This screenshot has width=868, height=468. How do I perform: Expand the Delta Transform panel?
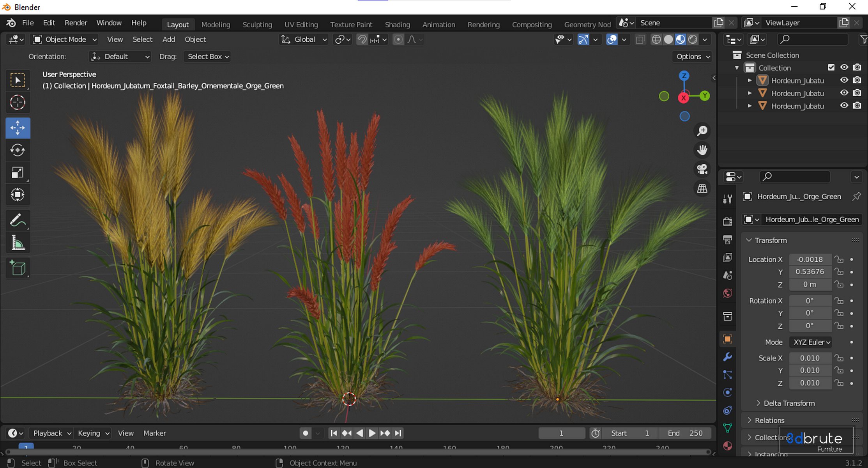point(788,403)
